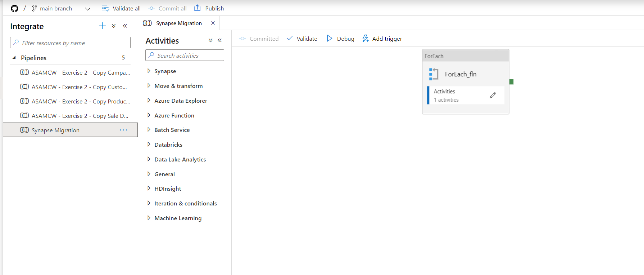This screenshot has height=275, width=644.
Task: Validate the pipeline
Action: (x=302, y=39)
